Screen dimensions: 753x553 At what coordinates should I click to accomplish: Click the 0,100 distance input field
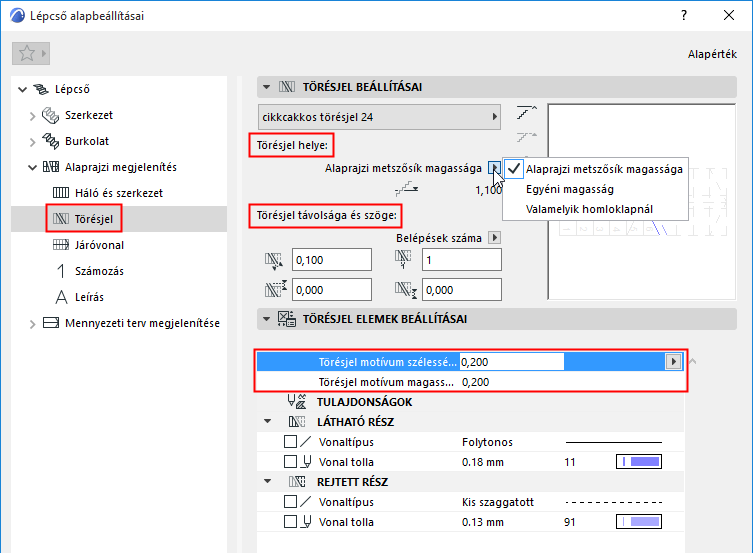tap(332, 260)
